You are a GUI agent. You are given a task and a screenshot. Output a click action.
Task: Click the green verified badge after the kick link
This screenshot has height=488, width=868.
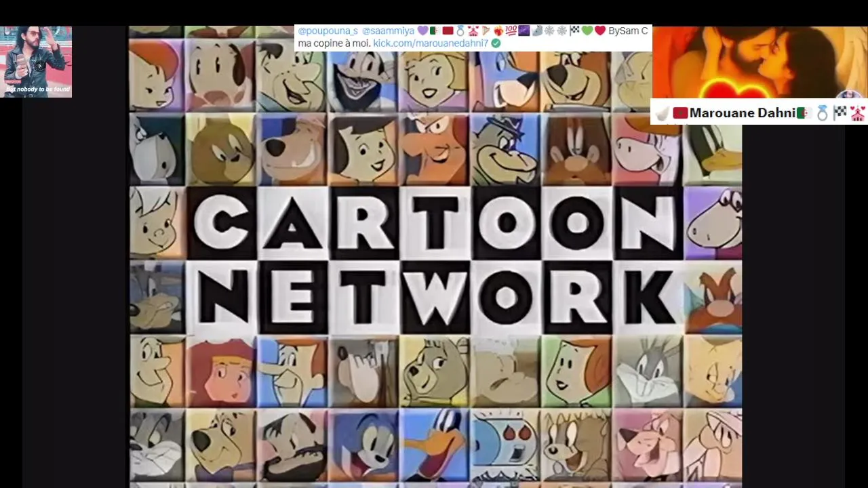496,43
